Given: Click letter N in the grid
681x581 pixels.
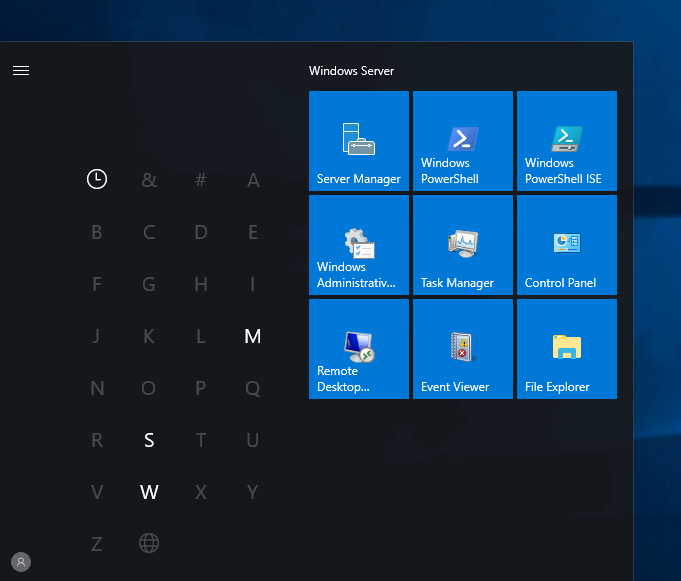Looking at the screenshot, I should [97, 388].
